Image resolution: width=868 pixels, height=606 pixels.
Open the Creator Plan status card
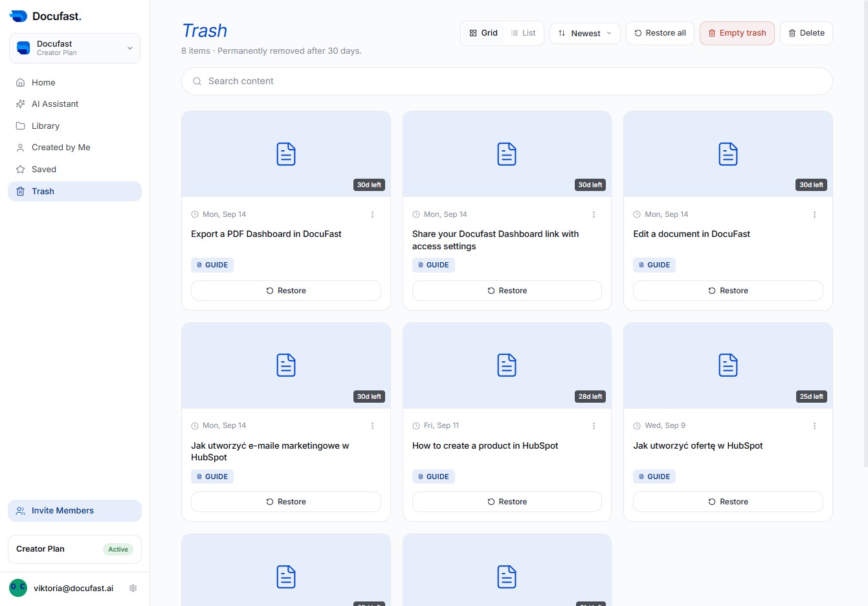(x=74, y=549)
